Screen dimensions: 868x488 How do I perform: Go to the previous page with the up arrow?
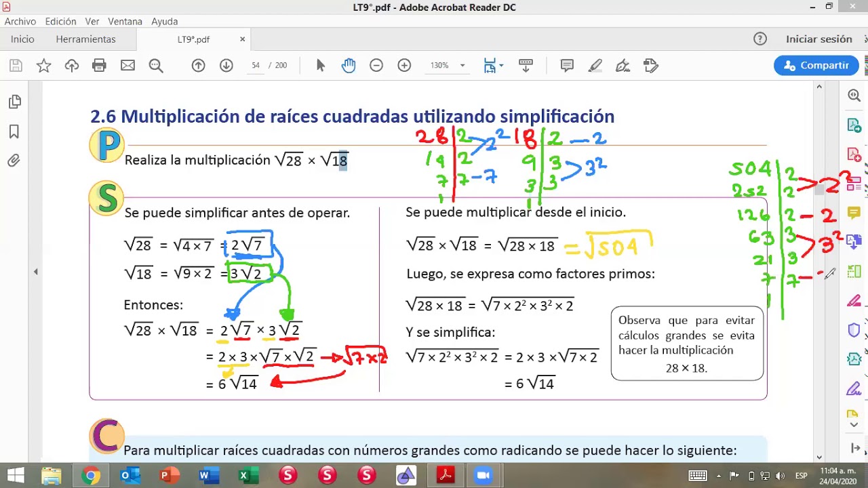click(198, 66)
